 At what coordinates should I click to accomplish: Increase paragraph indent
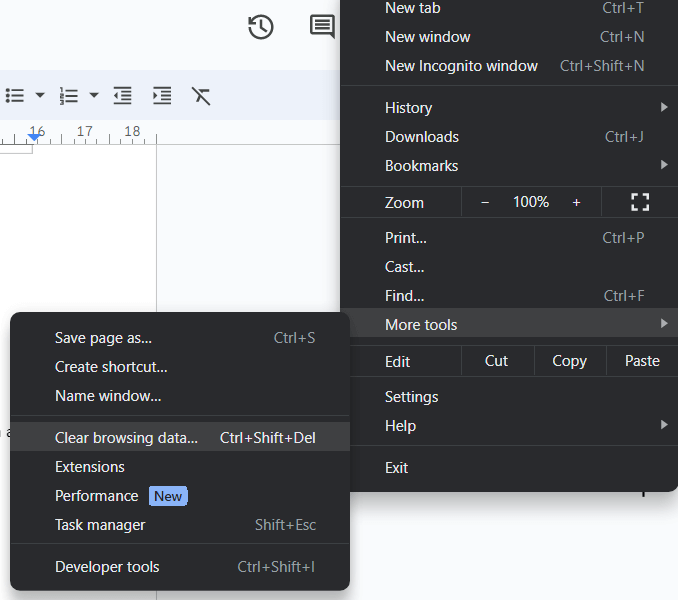point(162,96)
